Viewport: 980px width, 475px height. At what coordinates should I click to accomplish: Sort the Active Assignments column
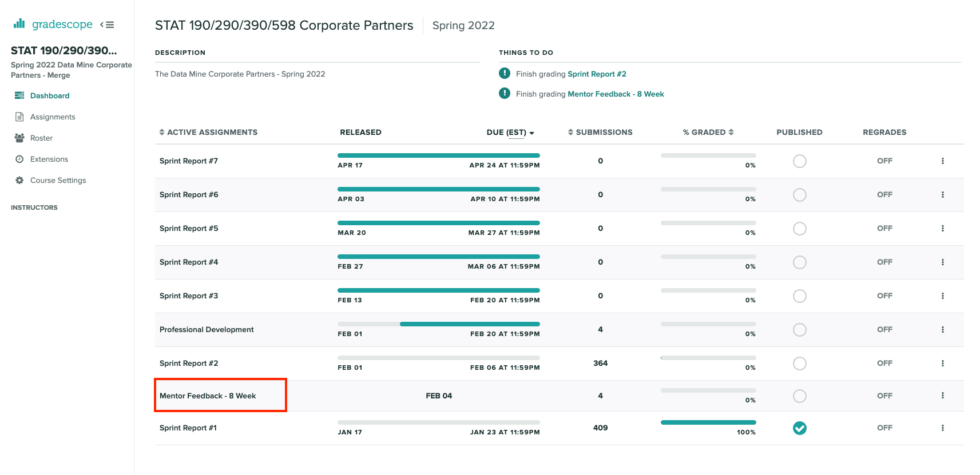click(x=162, y=132)
